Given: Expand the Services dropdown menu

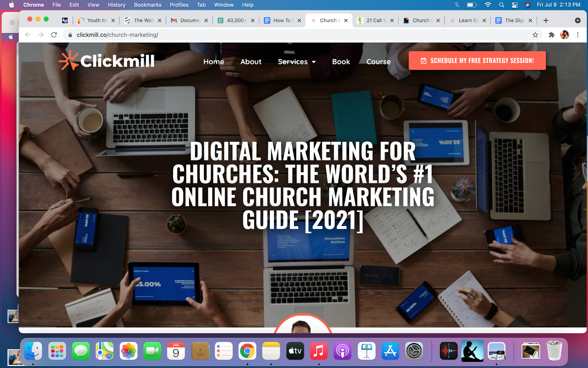Looking at the screenshot, I should [x=297, y=62].
